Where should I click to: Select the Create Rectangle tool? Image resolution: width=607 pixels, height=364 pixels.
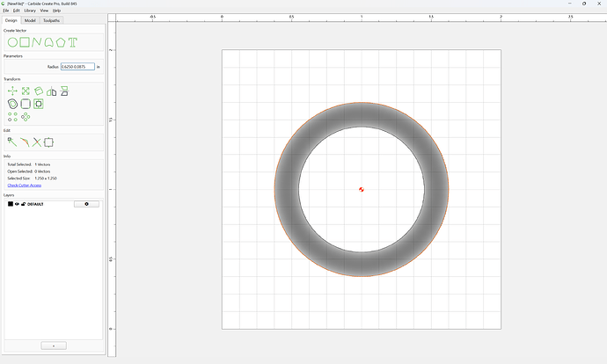point(25,42)
